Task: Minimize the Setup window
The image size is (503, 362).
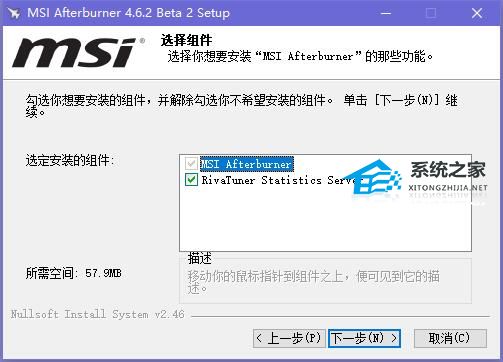Action: tap(386, 13)
